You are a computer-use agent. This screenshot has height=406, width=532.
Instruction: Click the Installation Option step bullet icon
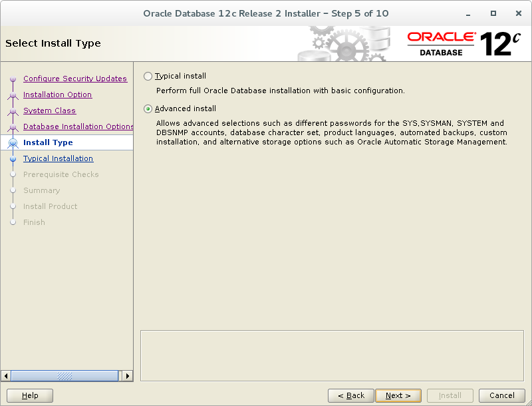[x=13, y=95]
